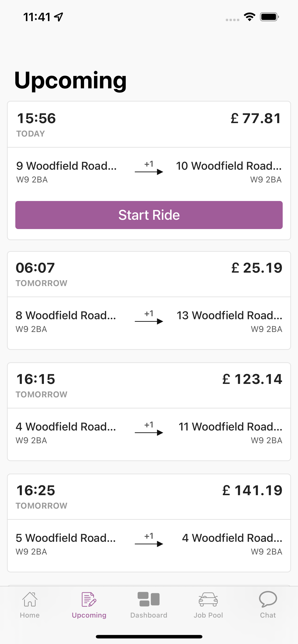Tap the +1 stops arrow on the 15:56 ride
Screen dimensions: 298x644
pos(149,168)
